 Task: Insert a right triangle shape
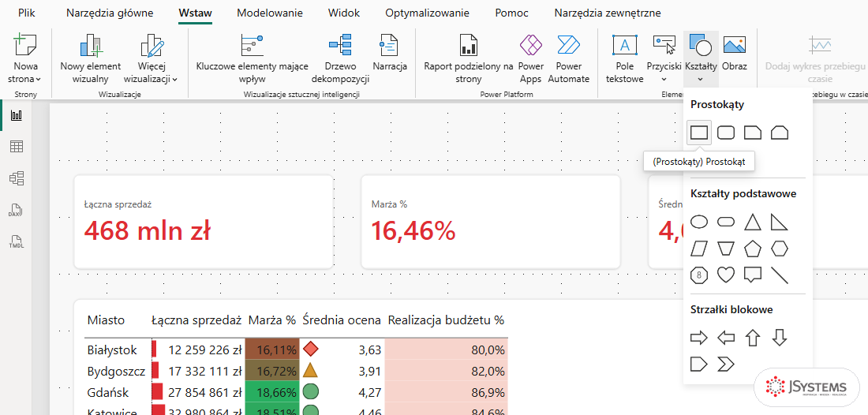click(x=780, y=222)
